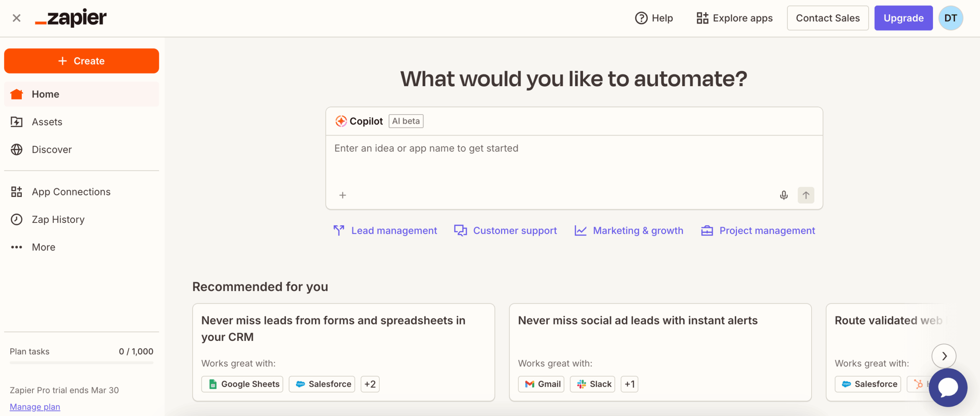This screenshot has width=980, height=416.
Task: Click the Zapier logo
Action: (71, 18)
